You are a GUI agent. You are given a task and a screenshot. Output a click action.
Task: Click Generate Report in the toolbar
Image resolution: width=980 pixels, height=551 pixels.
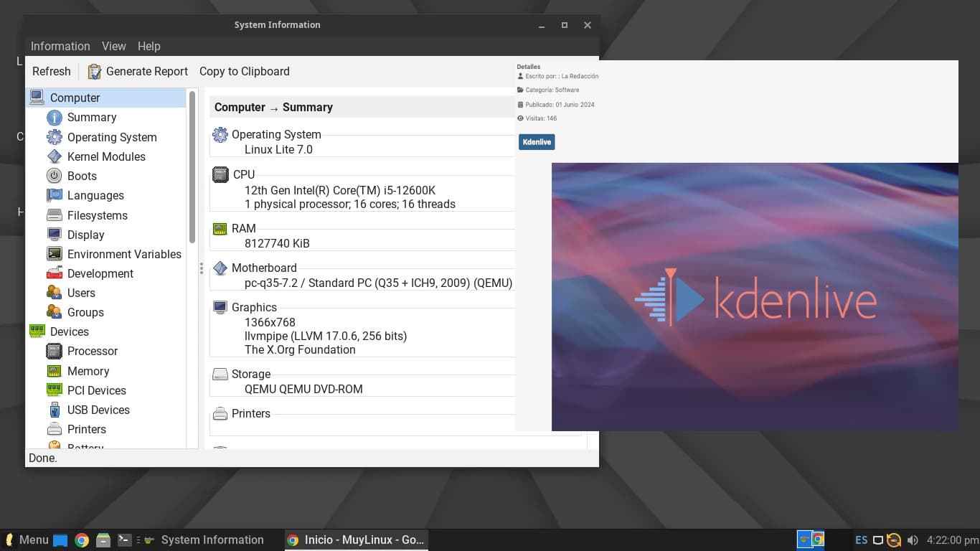pos(138,71)
